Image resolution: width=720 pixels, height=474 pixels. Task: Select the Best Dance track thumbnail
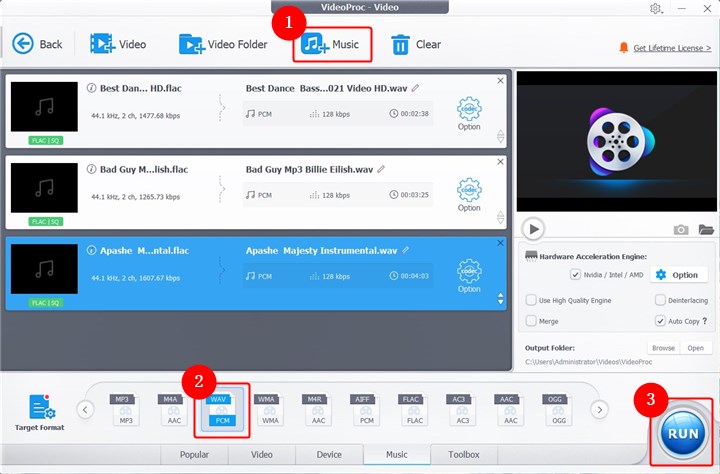[44, 107]
